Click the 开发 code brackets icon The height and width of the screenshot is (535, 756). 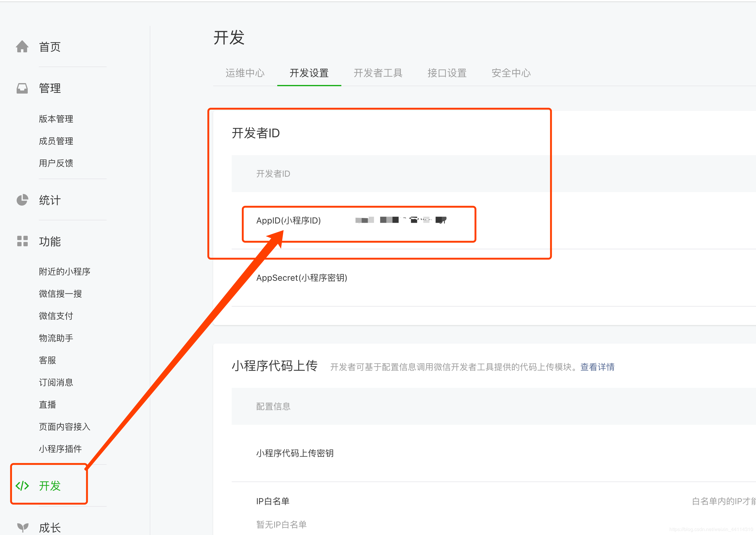tap(22, 485)
